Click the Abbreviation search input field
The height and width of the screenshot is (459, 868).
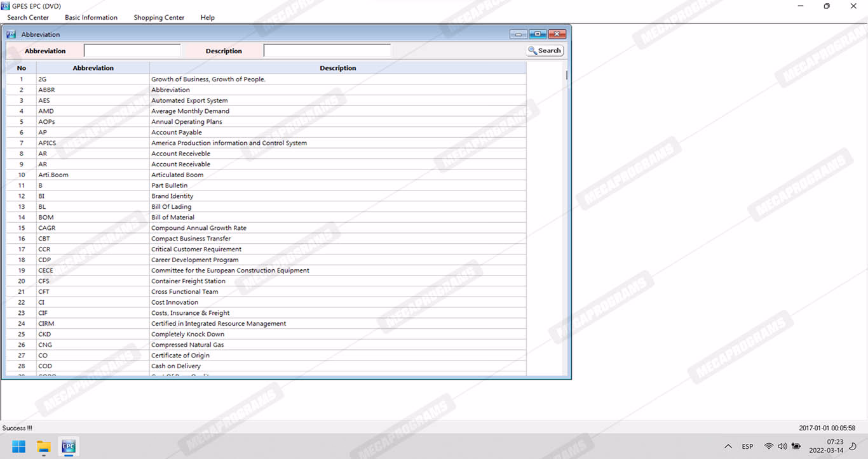tap(132, 51)
